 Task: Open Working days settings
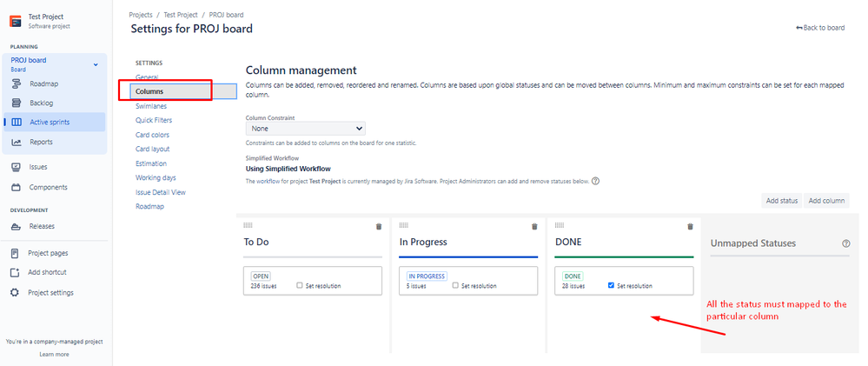[x=156, y=177]
